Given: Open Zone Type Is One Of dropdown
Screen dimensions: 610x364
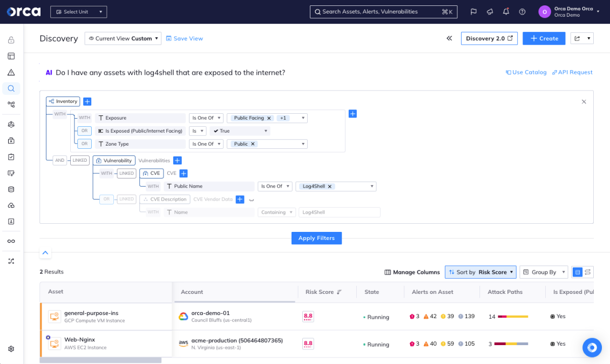Looking at the screenshot, I should [x=206, y=144].
